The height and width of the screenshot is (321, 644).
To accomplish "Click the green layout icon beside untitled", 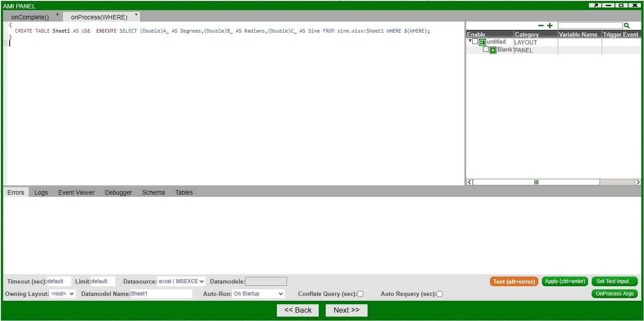I will [x=482, y=41].
